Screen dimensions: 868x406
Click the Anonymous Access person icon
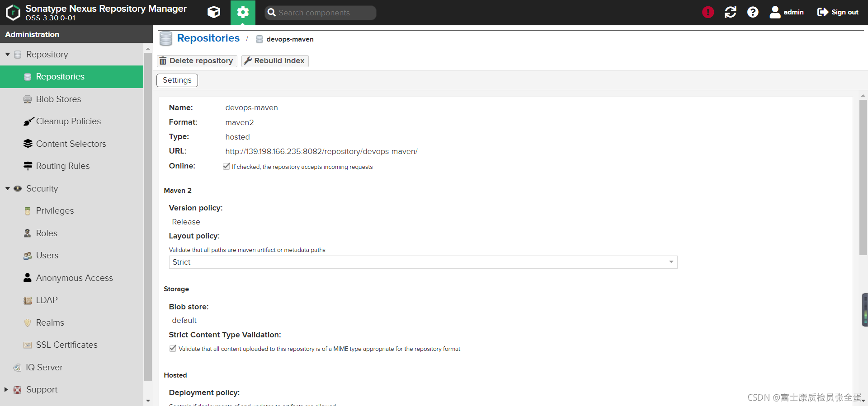coord(28,277)
